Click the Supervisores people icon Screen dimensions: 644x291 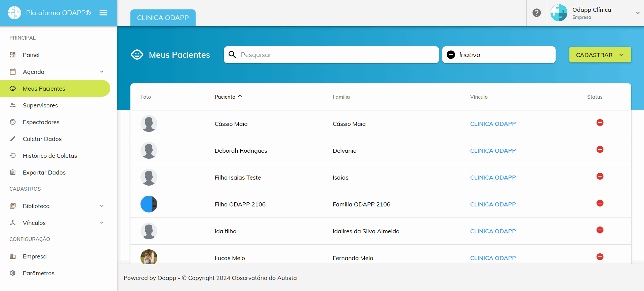click(13, 105)
